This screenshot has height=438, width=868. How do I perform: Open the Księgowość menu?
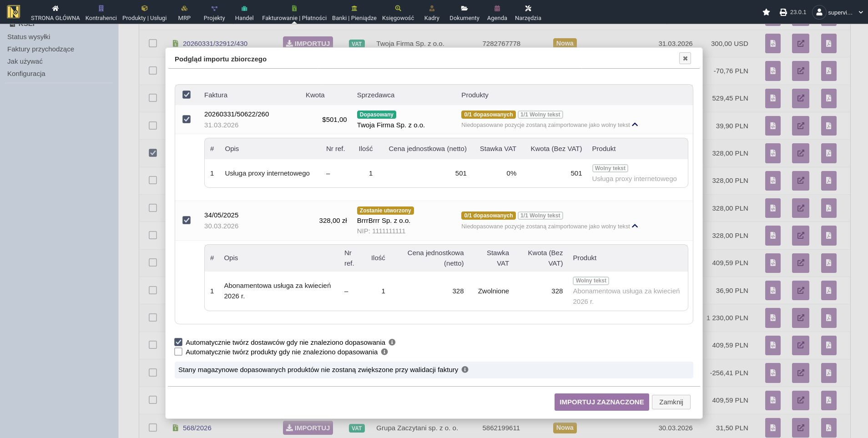[398, 13]
